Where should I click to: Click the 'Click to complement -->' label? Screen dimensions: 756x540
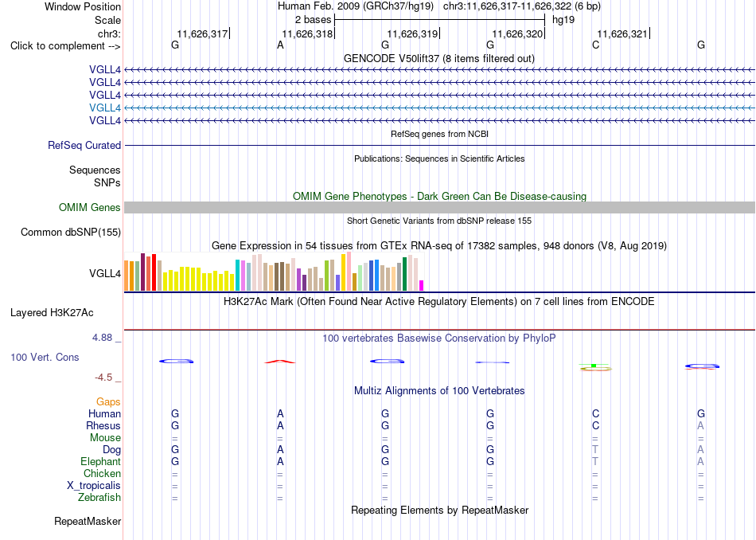[65, 46]
